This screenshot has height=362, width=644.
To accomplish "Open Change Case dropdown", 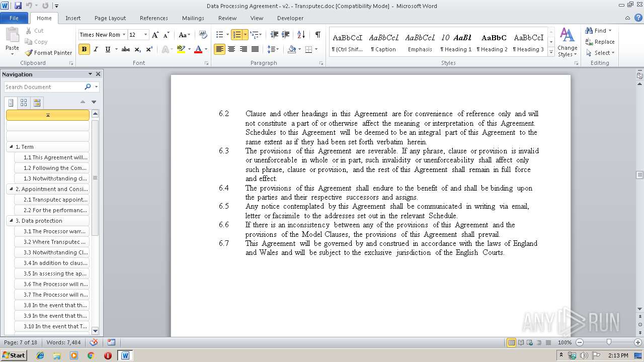I will (x=185, y=35).
